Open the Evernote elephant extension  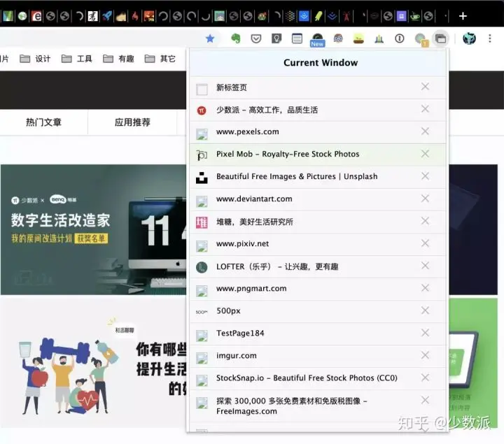(x=236, y=38)
